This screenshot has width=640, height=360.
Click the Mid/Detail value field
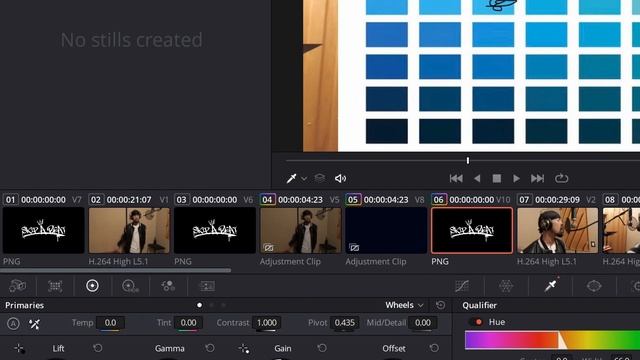[422, 322]
